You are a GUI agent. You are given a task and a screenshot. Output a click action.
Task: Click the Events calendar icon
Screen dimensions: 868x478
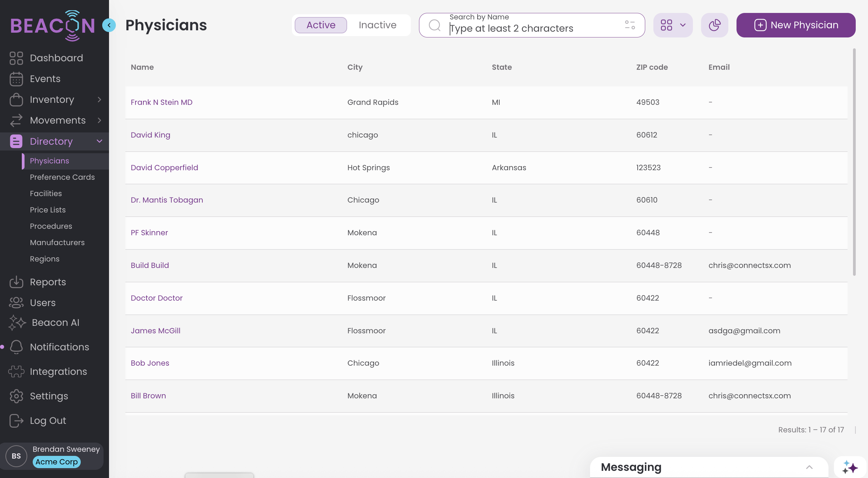(x=16, y=79)
